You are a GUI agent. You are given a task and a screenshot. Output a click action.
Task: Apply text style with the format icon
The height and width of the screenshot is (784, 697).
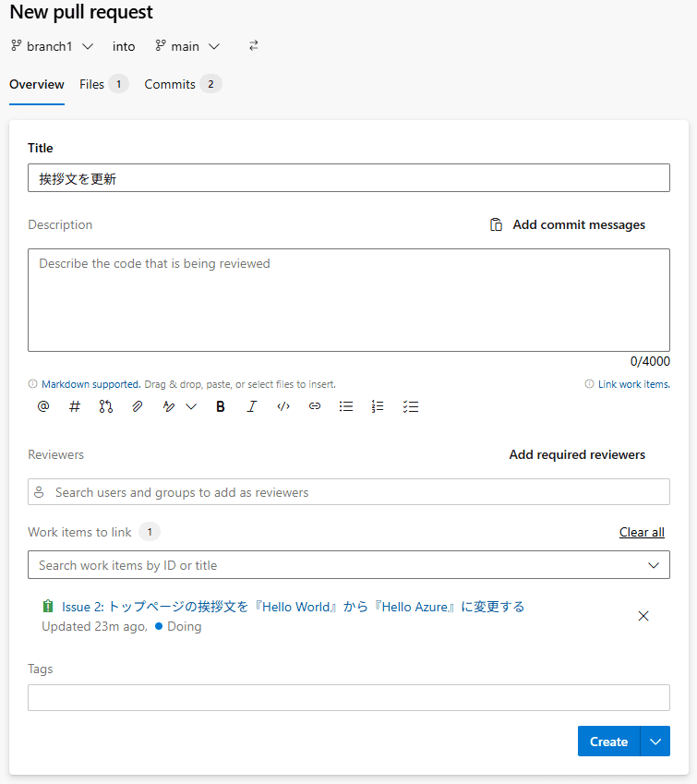[x=169, y=406]
